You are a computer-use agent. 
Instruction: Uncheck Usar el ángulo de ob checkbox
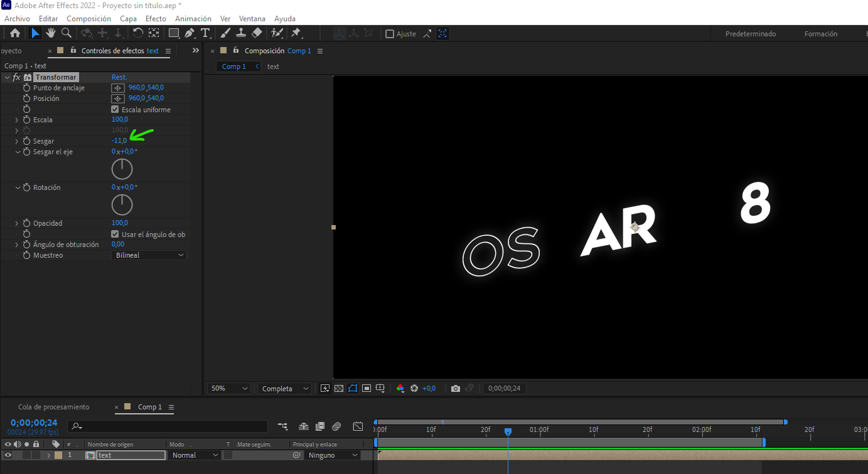115,234
